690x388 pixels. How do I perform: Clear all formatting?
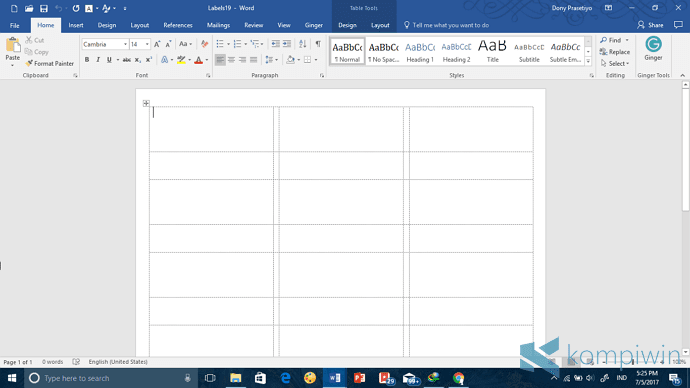tap(204, 44)
